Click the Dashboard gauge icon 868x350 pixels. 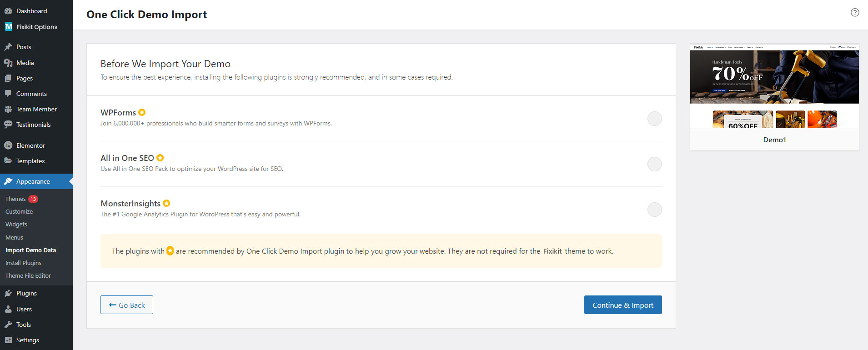pyautogui.click(x=8, y=11)
